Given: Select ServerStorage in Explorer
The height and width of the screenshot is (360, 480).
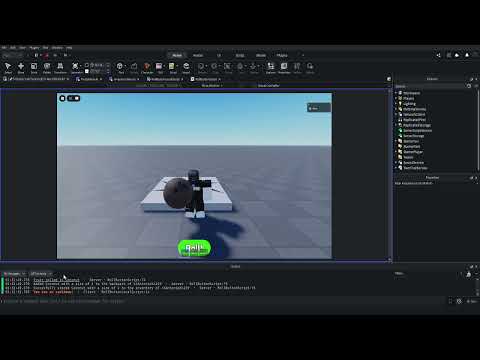Looking at the screenshot, I should click(x=413, y=136).
